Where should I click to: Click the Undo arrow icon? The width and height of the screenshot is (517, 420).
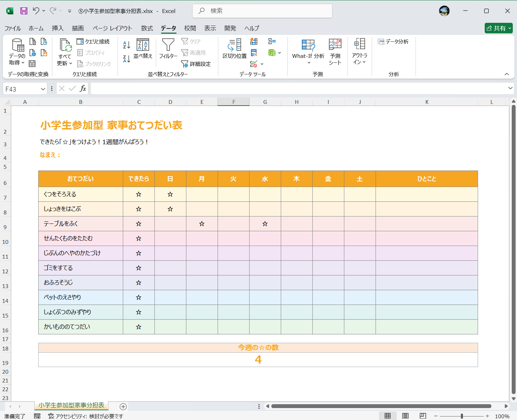pyautogui.click(x=36, y=11)
